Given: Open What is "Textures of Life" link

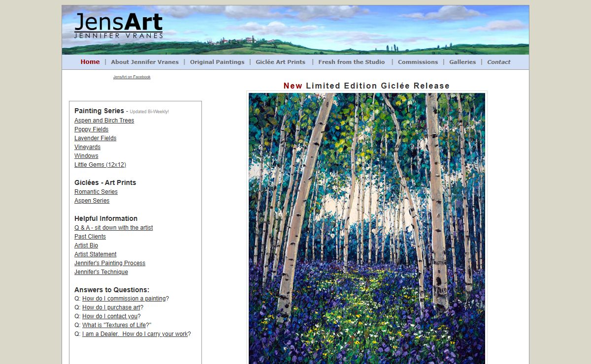Looking at the screenshot, I should [115, 325].
